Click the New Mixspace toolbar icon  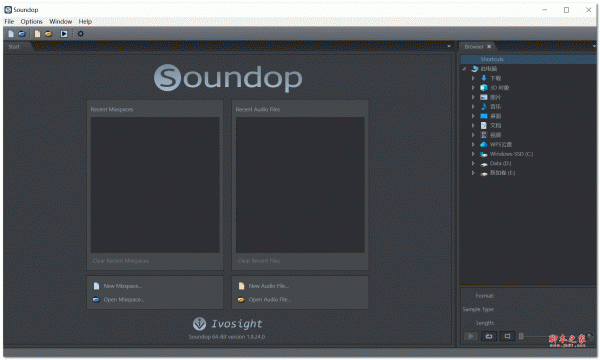tap(11, 34)
